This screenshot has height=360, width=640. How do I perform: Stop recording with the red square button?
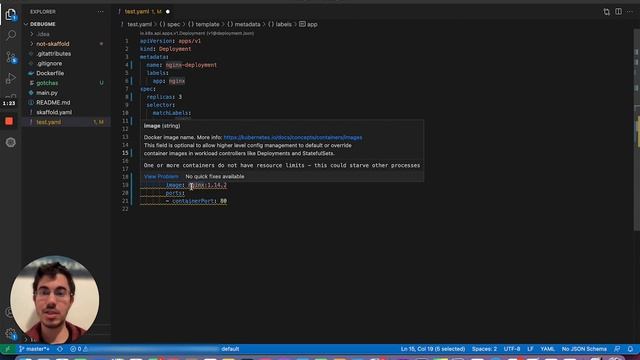[9, 121]
